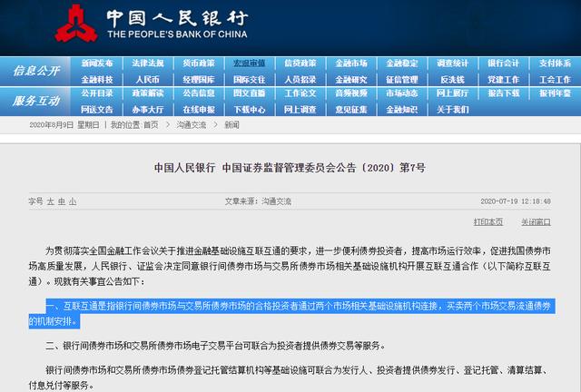The height and width of the screenshot is (392, 581).
Task: Open the 法律法规 menu item
Action: coord(147,63)
